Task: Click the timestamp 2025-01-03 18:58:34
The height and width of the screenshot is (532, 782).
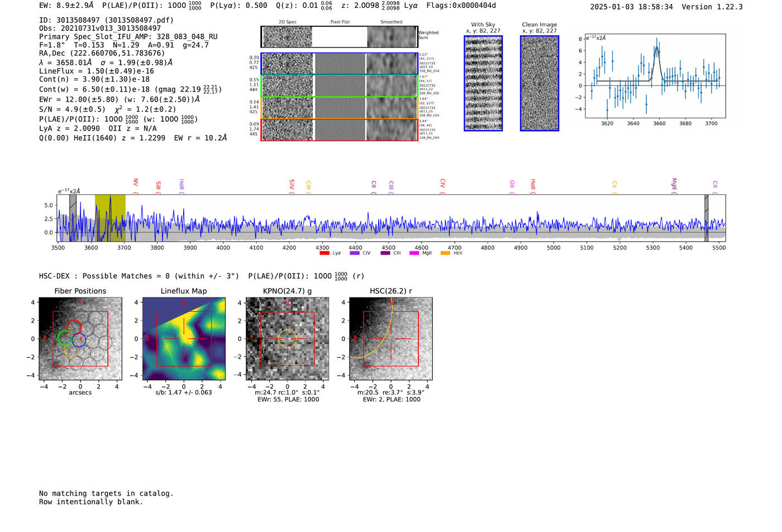Action: (631, 7)
